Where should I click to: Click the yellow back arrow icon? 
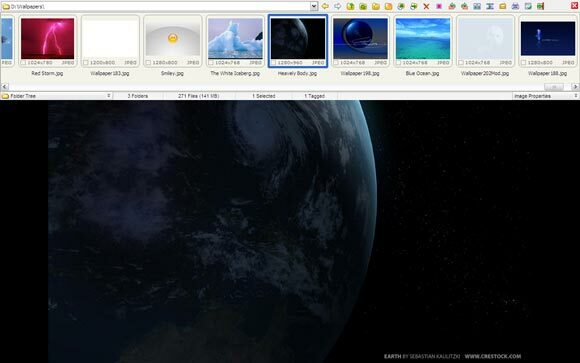pos(325,6)
